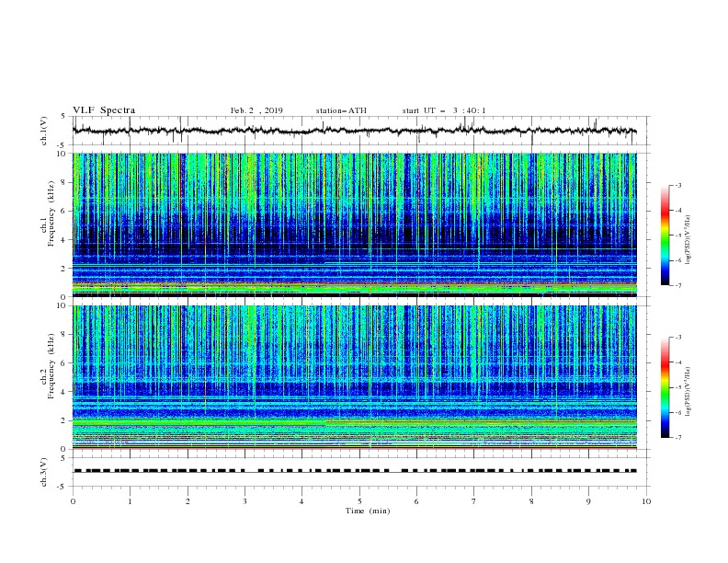Viewport: 728px width, 563px height.
Task: Click the time axis tick label "0"
Action: point(73,501)
